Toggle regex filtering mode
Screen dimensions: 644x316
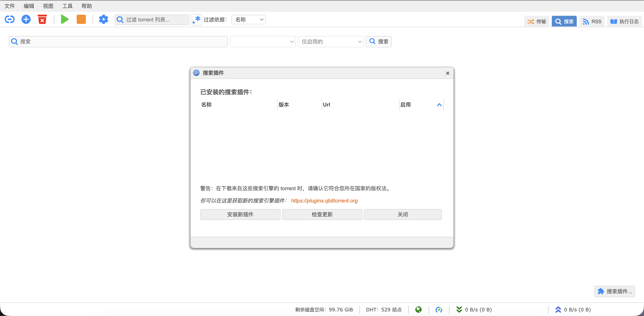click(x=196, y=20)
